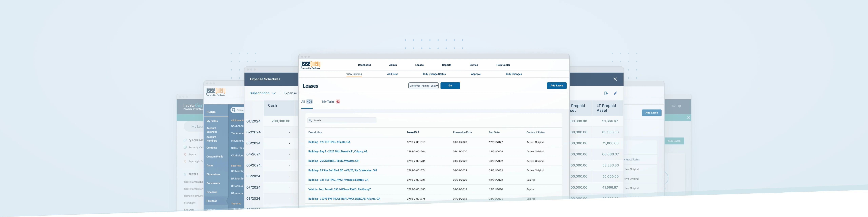Click the pencil edit icon

coord(615,93)
